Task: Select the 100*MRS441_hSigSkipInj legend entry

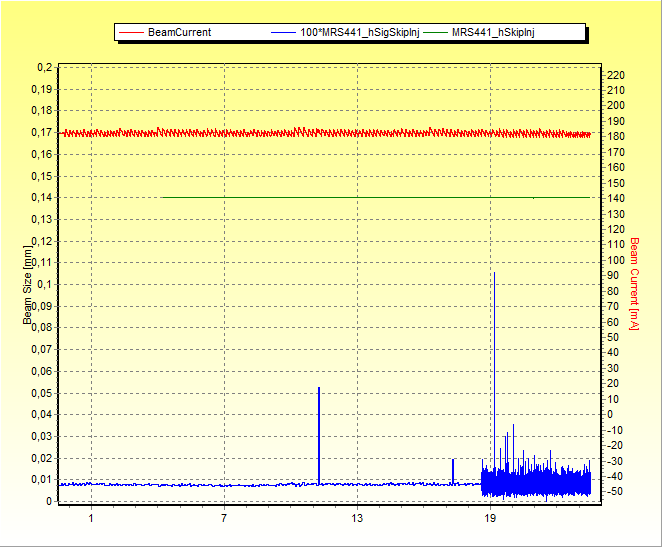Action: click(x=362, y=32)
